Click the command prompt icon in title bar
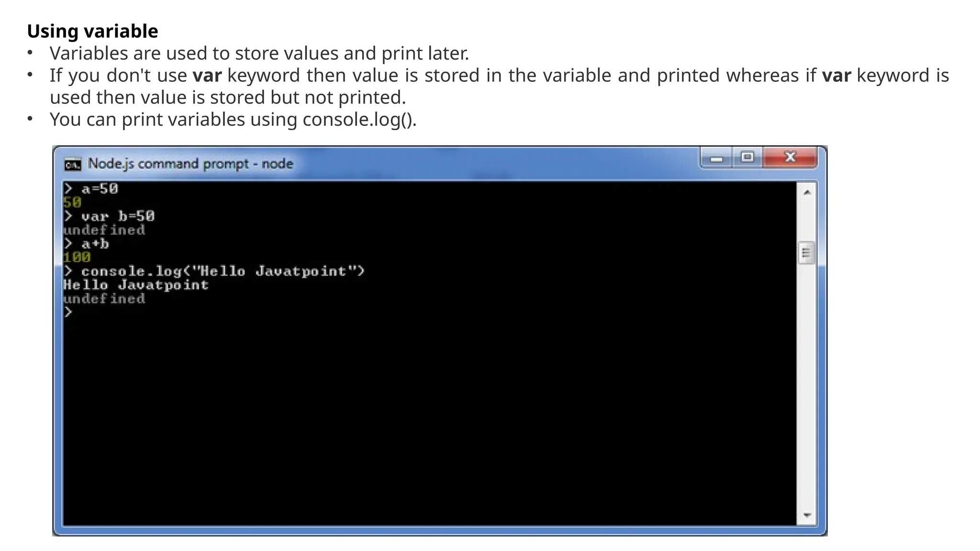The height and width of the screenshot is (551, 980). tap(73, 165)
